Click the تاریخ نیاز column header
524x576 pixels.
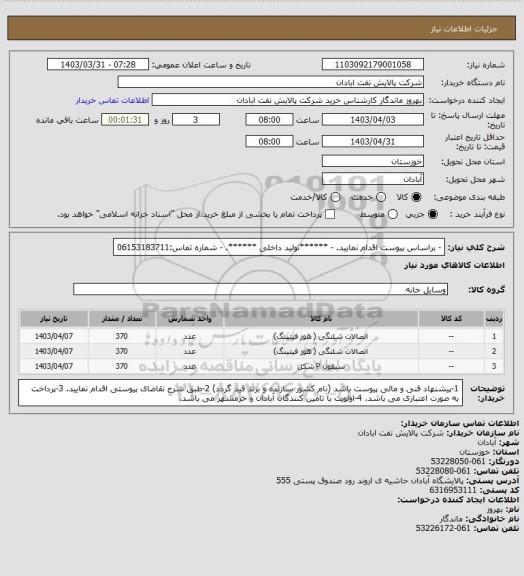pyautogui.click(x=54, y=319)
